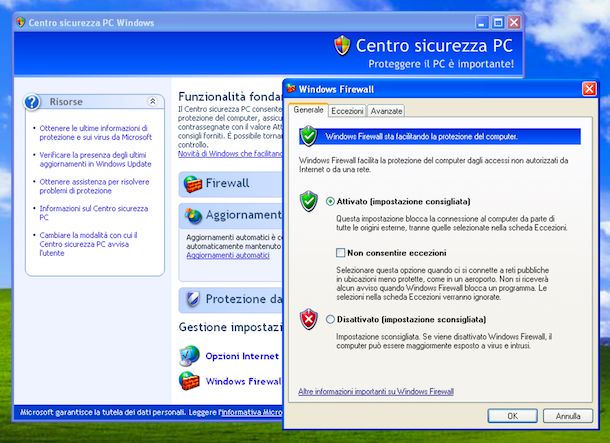Click the Opzioni Internet icon
The height and width of the screenshot is (443, 610).
tap(189, 356)
